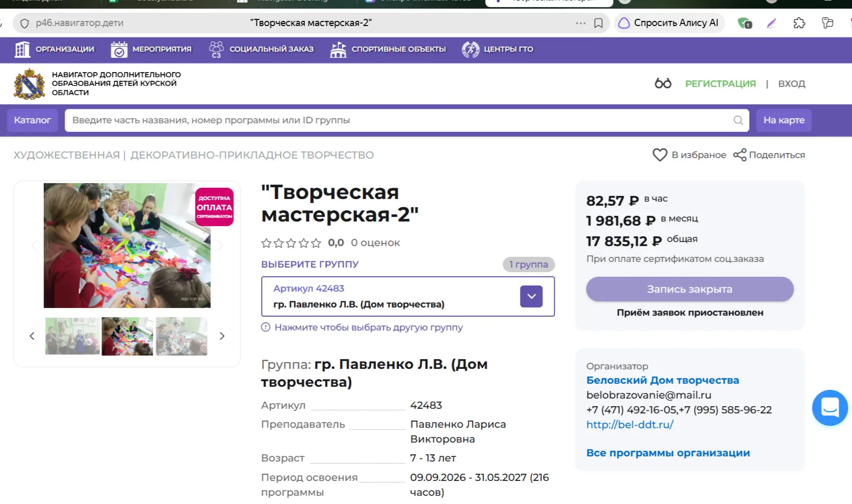Click the email belobrazovanie@mail.ru
The image size is (852, 504).
coord(649,395)
